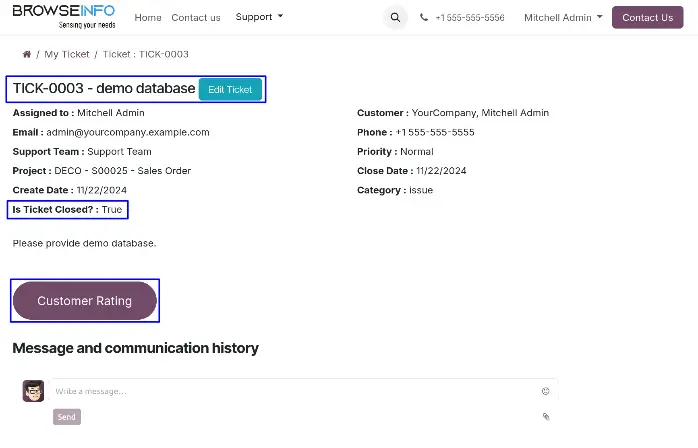Go to the Home menu item
This screenshot has height=448, width=698.
(147, 17)
